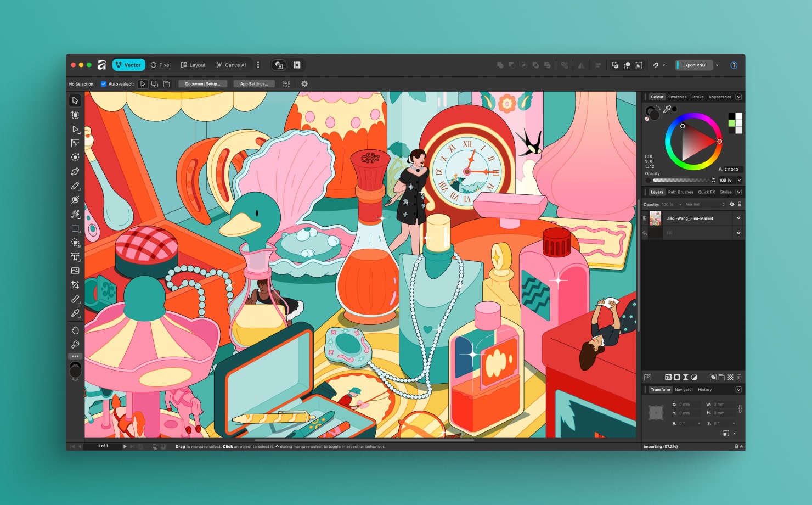Open Document Setup

202,83
